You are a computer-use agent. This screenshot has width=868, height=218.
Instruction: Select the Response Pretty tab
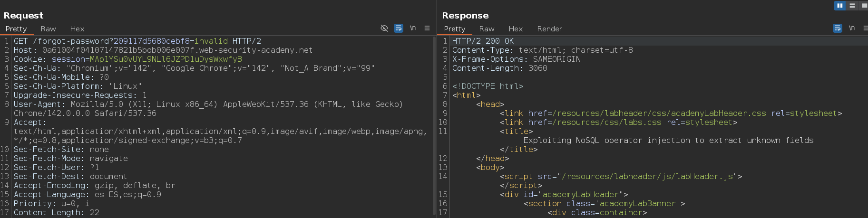(454, 29)
